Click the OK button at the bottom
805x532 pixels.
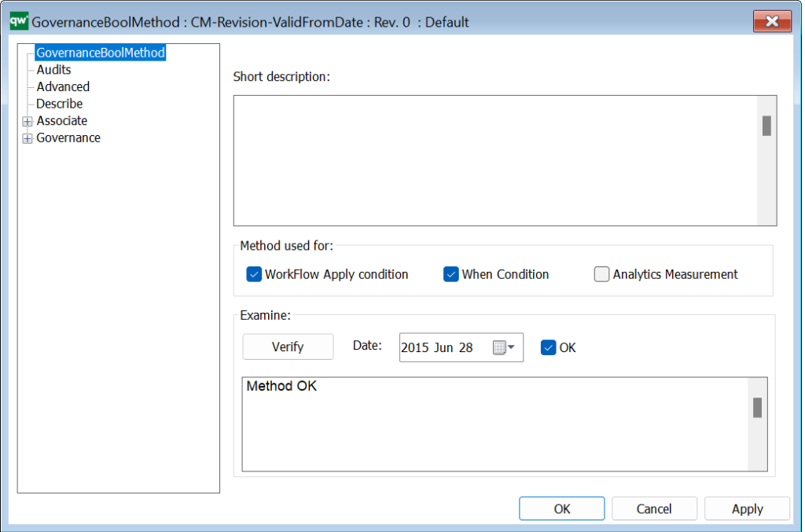click(561, 508)
